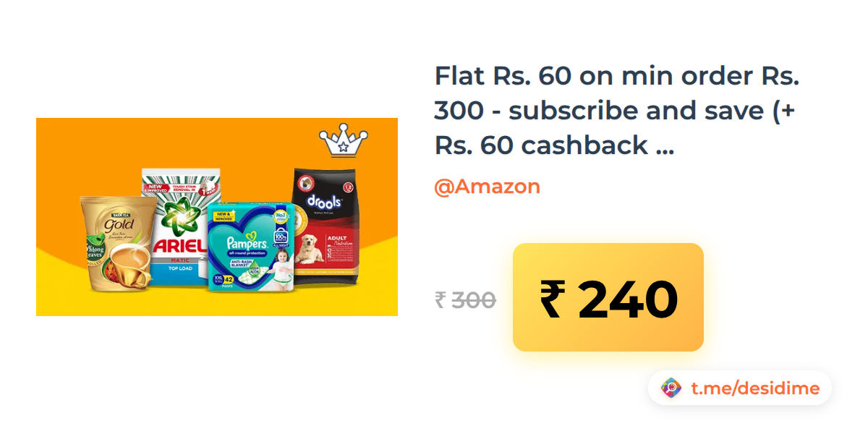Open the Flat Rs. 60 deal title
Viewport: 868px width, 434px height.
point(621,110)
